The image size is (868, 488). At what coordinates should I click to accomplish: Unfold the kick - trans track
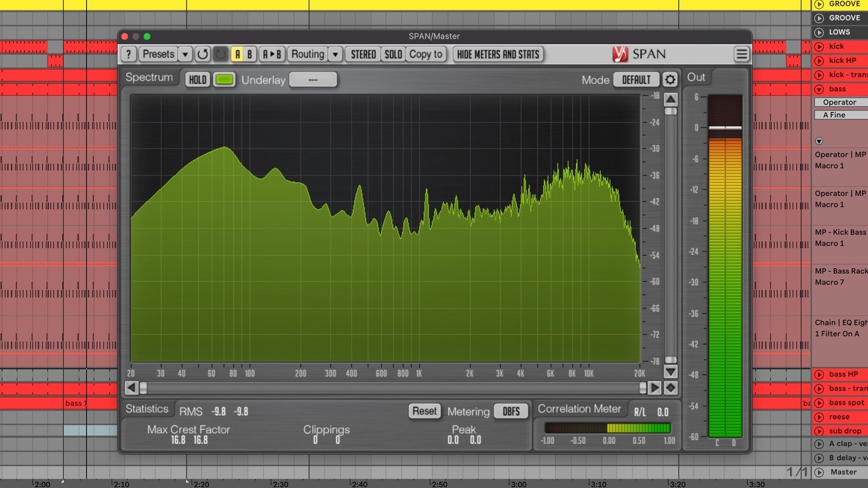point(819,75)
